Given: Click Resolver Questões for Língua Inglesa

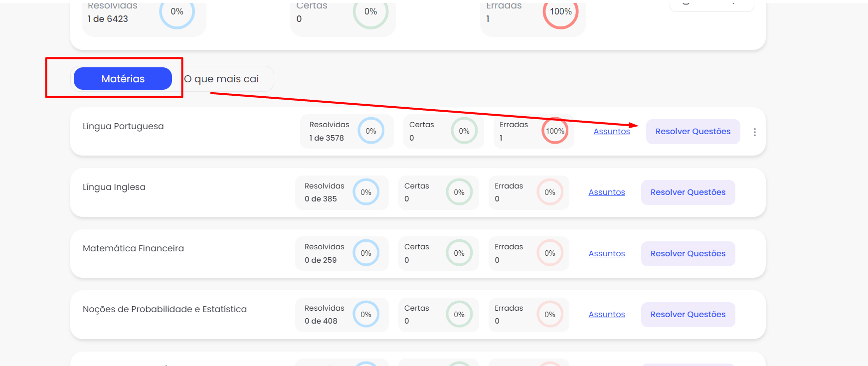Looking at the screenshot, I should point(688,192).
